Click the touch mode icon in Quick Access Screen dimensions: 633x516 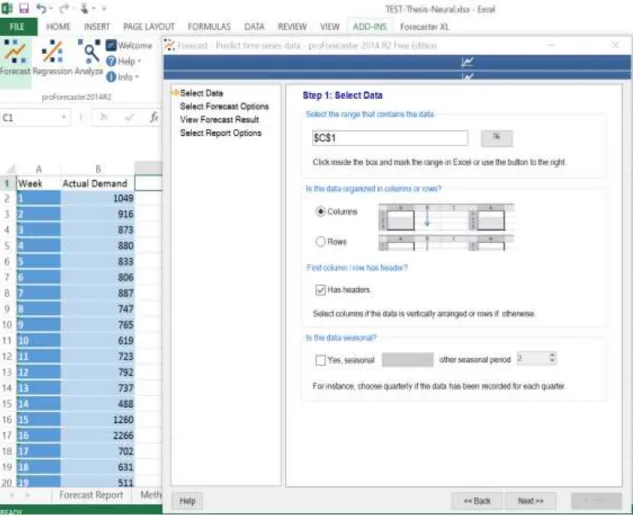click(x=84, y=8)
